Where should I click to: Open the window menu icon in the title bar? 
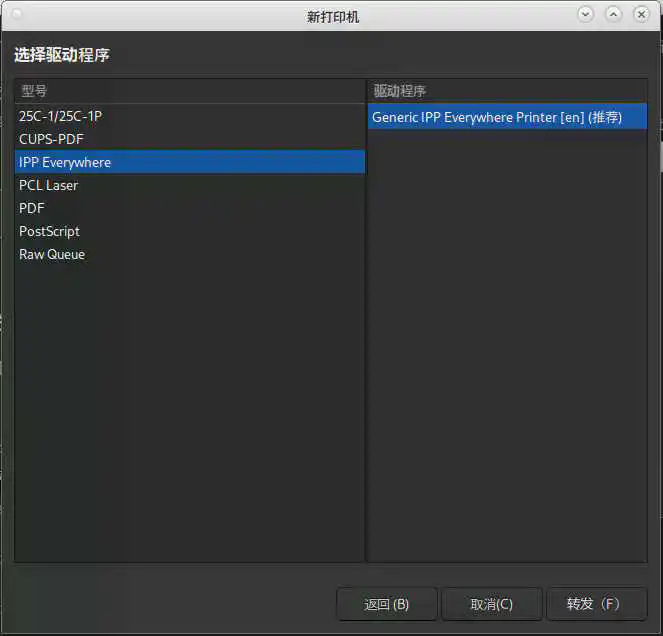(17, 15)
